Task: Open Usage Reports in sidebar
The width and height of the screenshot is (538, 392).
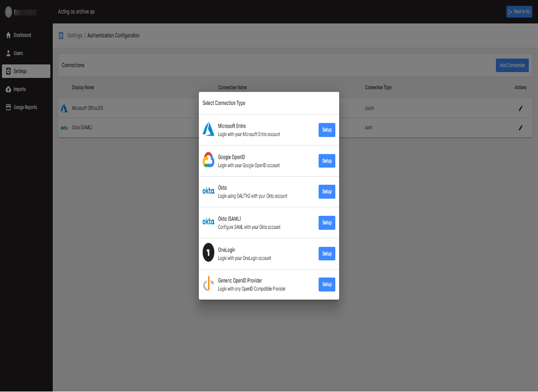Action: pyautogui.click(x=25, y=107)
